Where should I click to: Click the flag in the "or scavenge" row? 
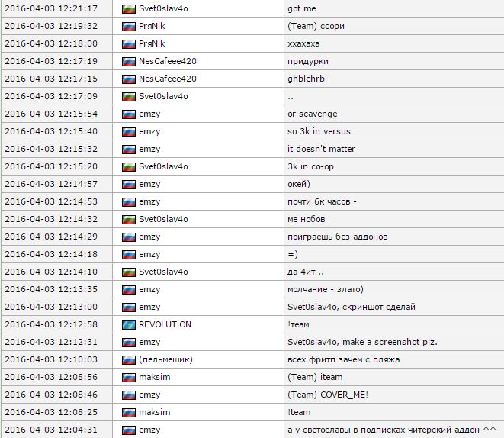[128, 114]
